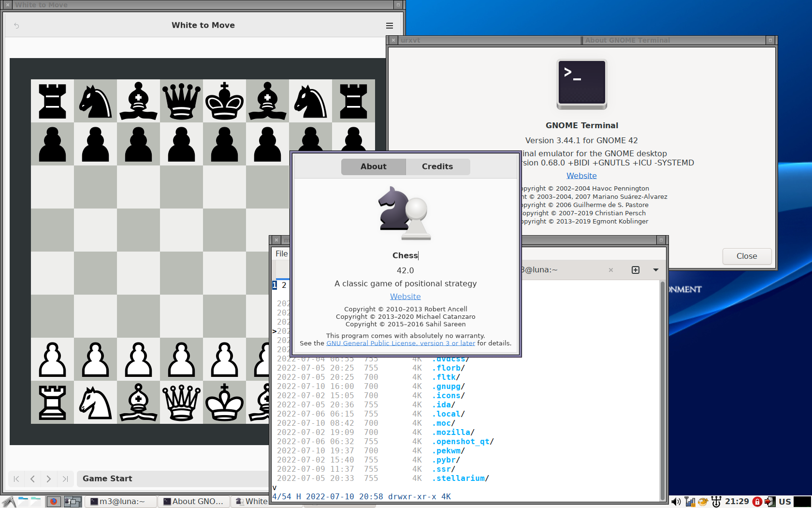Go to next move in Chess
The width and height of the screenshot is (812, 508).
point(49,479)
